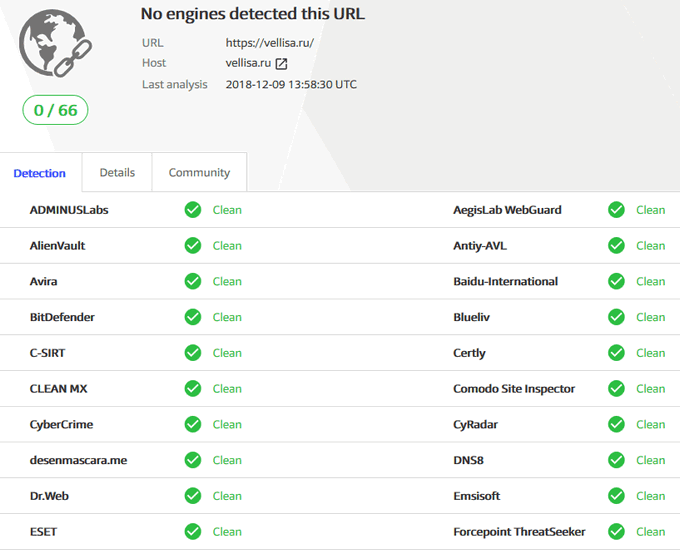Click the Antiy-AVL engine name
The width and height of the screenshot is (680, 554).
point(480,246)
